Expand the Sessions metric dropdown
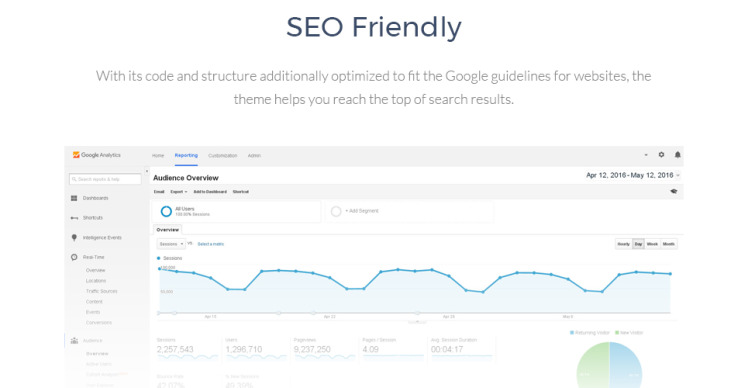This screenshot has width=748, height=388. click(x=171, y=244)
